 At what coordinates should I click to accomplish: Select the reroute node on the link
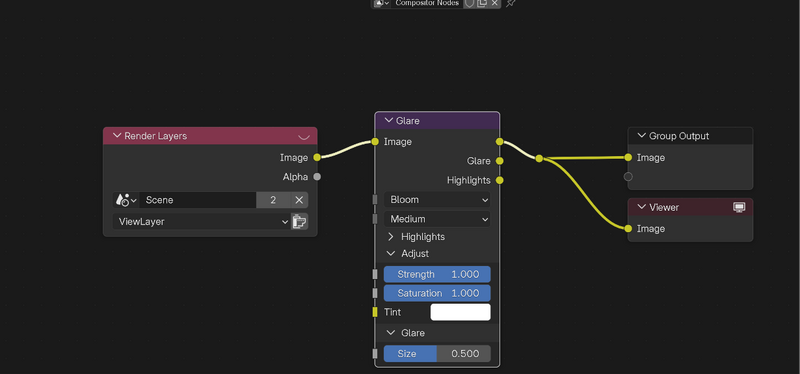(x=539, y=159)
